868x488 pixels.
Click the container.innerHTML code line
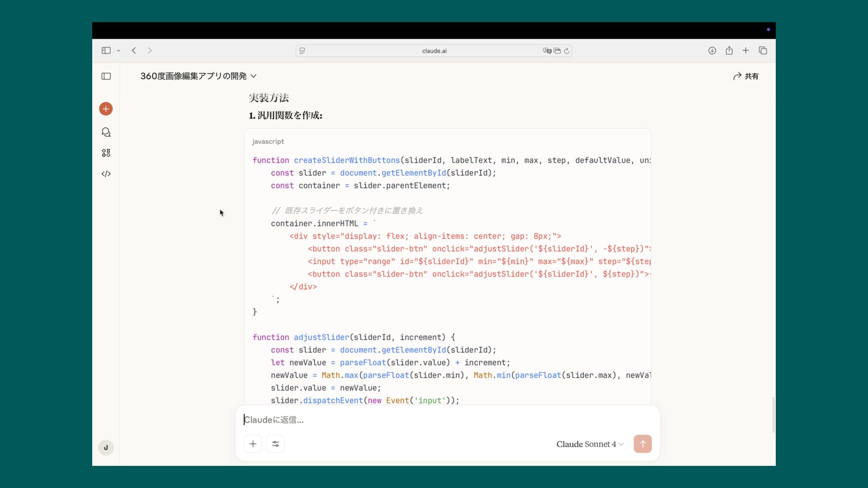tap(323, 224)
